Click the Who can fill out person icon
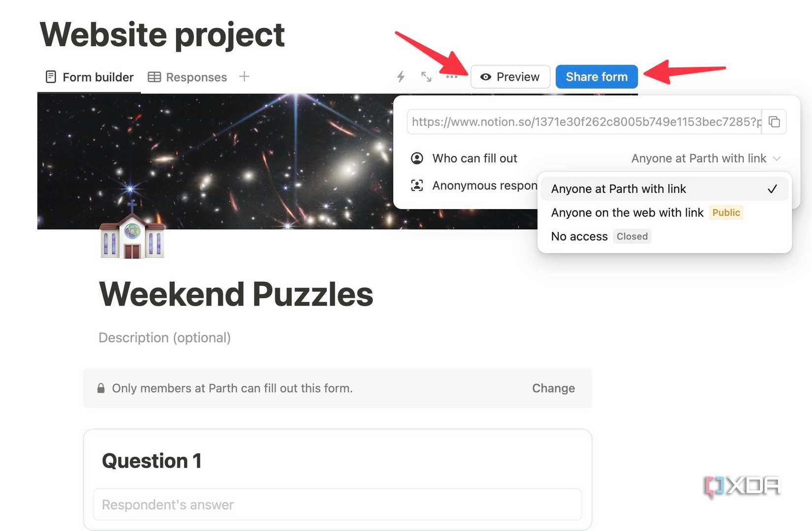The width and height of the screenshot is (812, 531). (417, 158)
